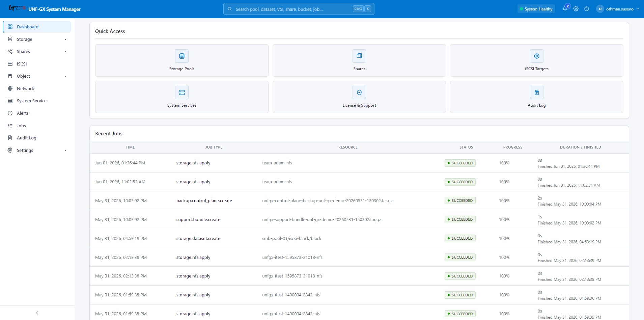Image resolution: width=644 pixels, height=320 pixels.
Task: Click the Settings gear icon in sidebar
Action: (10, 150)
